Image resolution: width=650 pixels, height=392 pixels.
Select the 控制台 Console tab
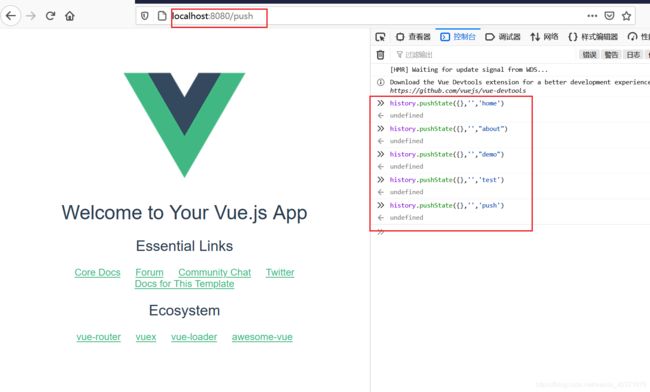(x=458, y=37)
